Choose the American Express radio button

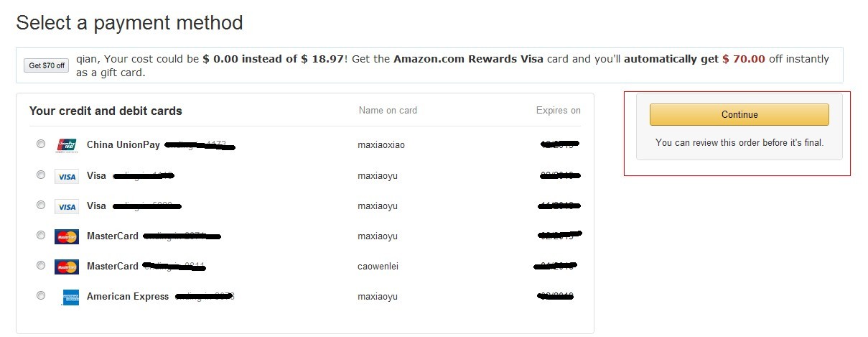coord(41,295)
